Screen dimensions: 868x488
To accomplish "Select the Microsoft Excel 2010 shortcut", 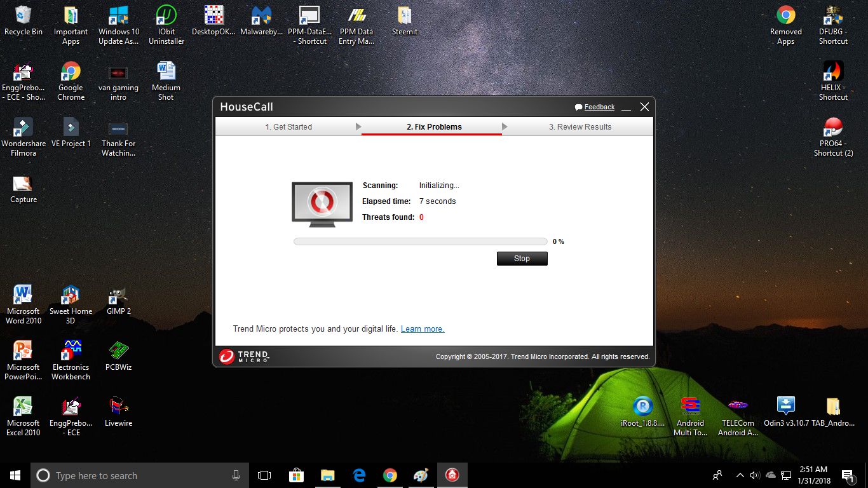I will [x=24, y=417].
